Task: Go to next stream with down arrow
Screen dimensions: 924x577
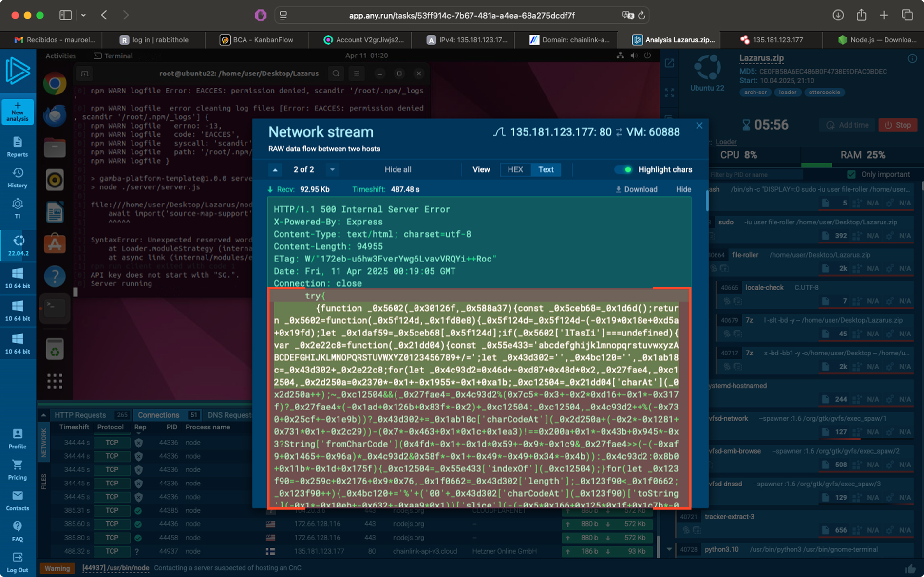Action: tap(332, 169)
